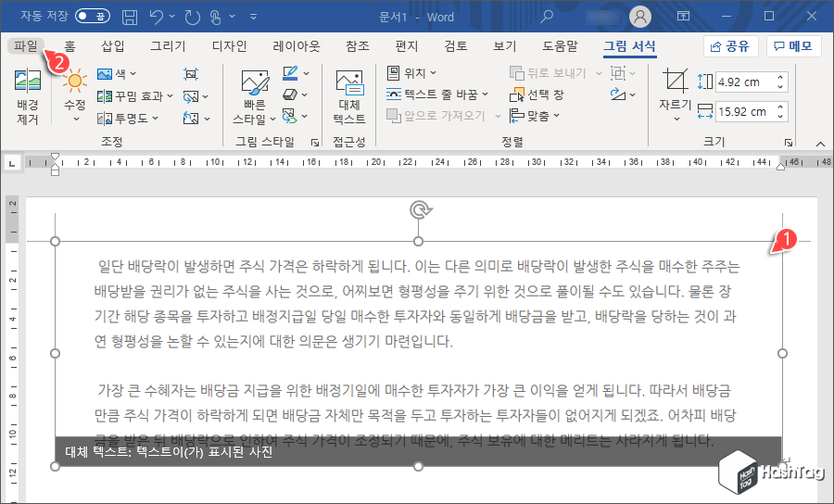The image size is (834, 504).
Task: Click the Save icon in title bar
Action: coord(130,17)
